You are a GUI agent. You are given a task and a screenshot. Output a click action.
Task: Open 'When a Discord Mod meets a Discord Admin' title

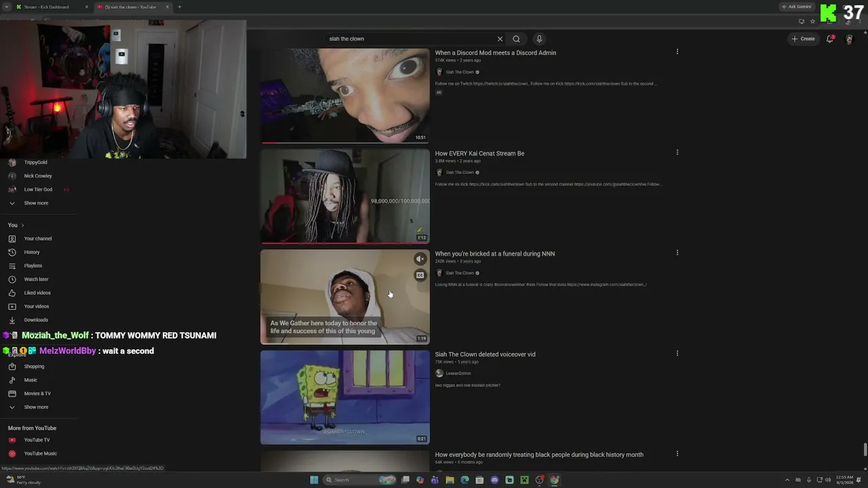[x=496, y=53]
